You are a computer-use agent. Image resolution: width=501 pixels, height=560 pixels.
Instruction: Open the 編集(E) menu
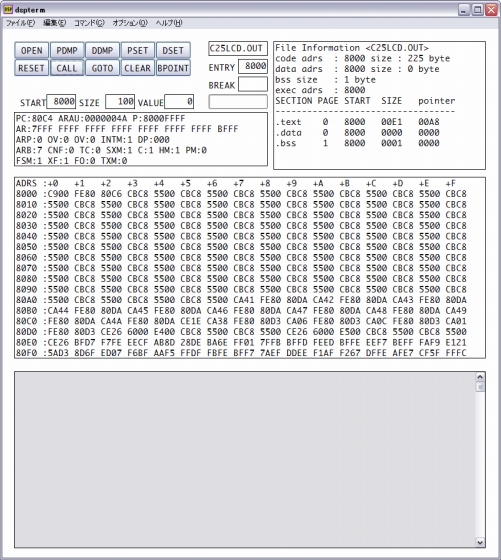(55, 23)
